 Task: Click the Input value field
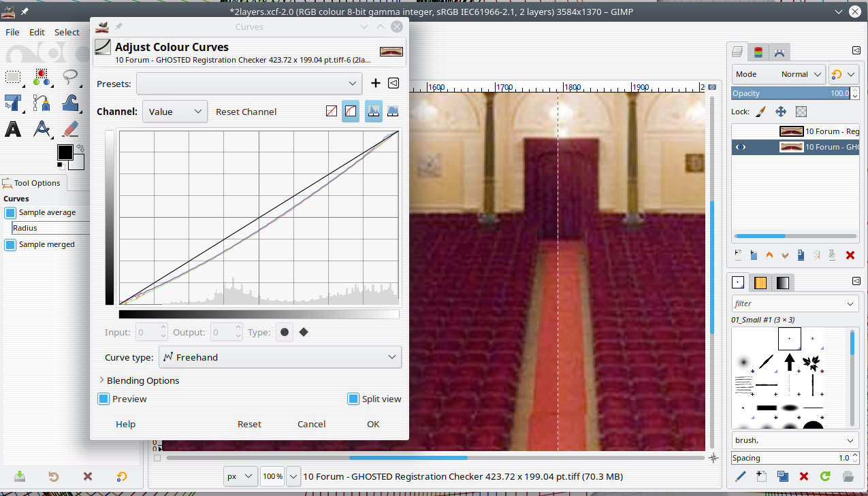pos(148,332)
